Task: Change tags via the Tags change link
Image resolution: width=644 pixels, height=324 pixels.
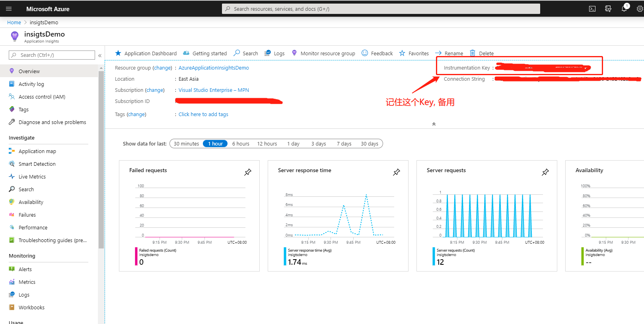Action: click(136, 114)
